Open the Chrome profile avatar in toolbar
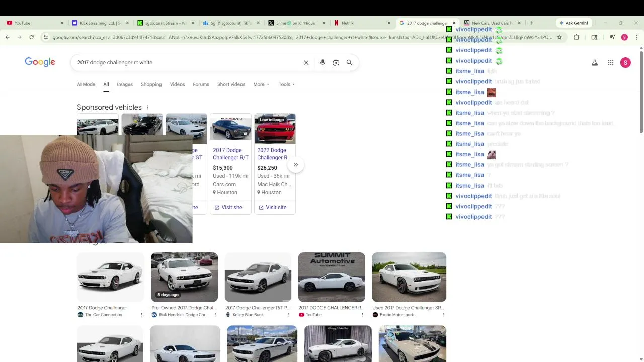This screenshot has height=362, width=644. coord(624,37)
